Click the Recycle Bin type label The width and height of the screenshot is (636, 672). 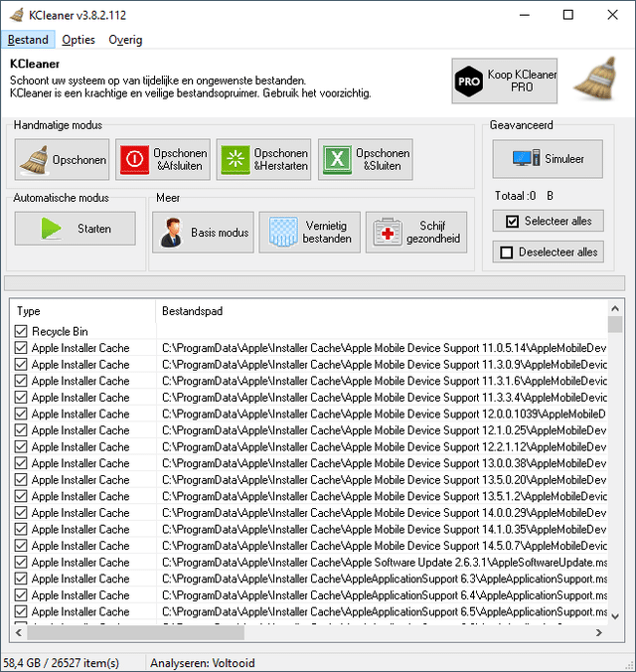[60, 331]
